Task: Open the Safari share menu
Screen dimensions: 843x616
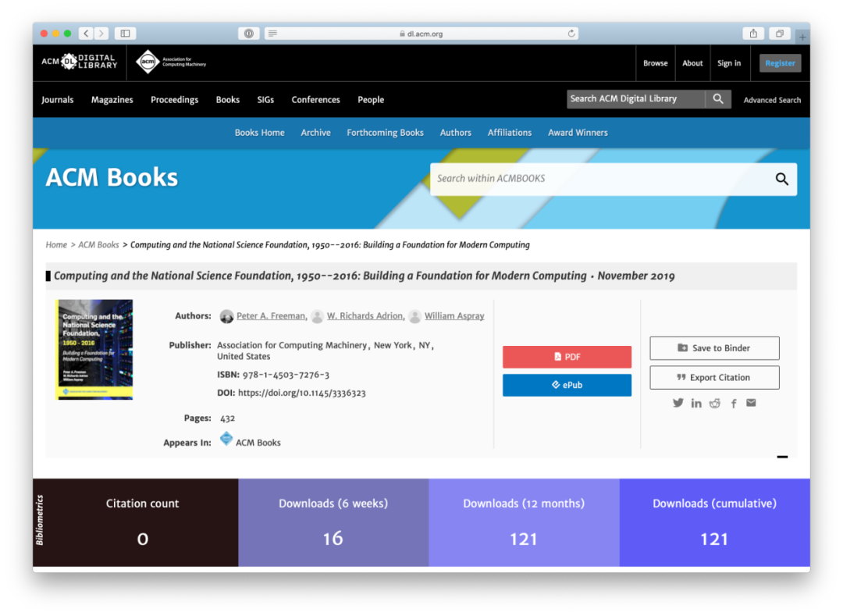Action: point(753,34)
